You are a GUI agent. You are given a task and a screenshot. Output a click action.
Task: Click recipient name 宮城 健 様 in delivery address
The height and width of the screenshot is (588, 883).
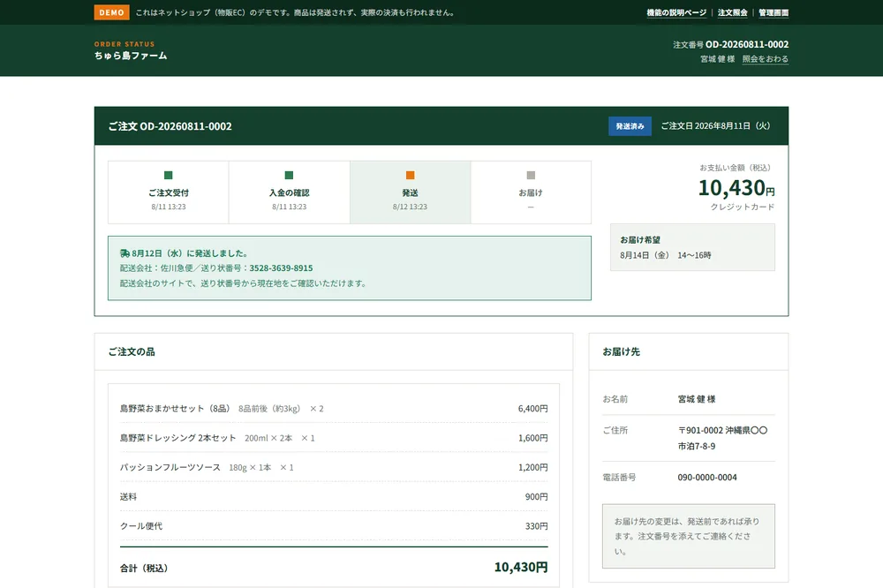[x=697, y=399]
